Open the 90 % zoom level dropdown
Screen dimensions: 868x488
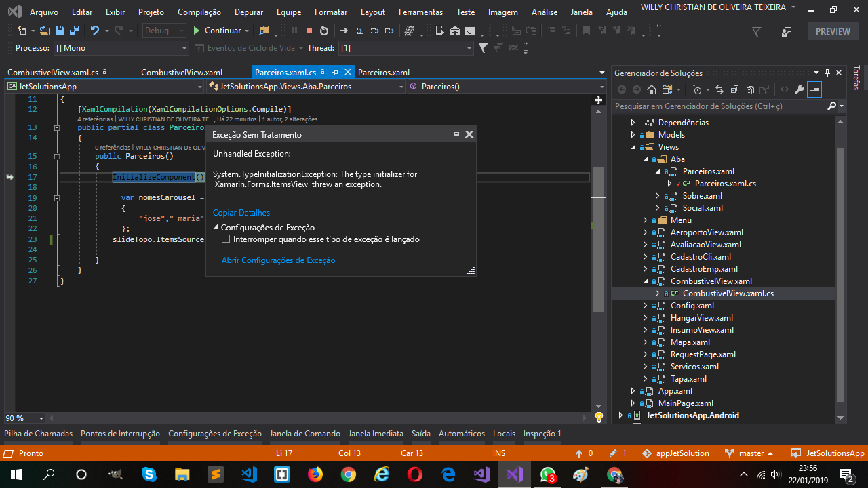tap(24, 418)
